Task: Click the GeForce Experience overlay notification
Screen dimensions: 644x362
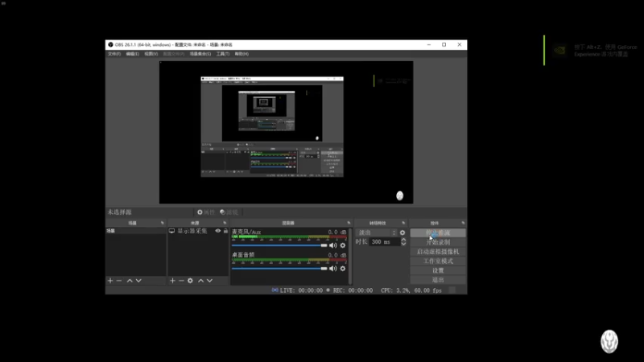Action: click(x=592, y=51)
